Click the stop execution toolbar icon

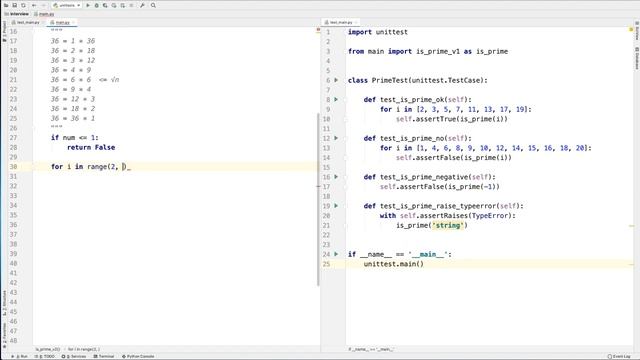click(x=131, y=5)
